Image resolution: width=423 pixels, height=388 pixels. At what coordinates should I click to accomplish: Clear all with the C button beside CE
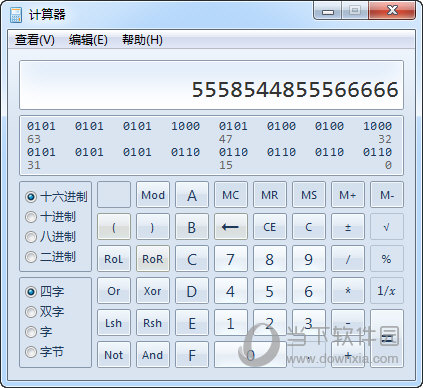309,227
